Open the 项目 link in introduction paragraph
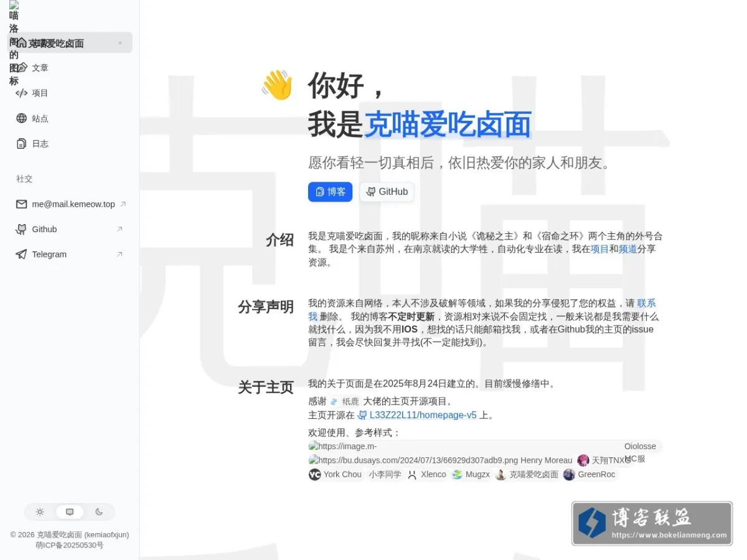 [599, 249]
